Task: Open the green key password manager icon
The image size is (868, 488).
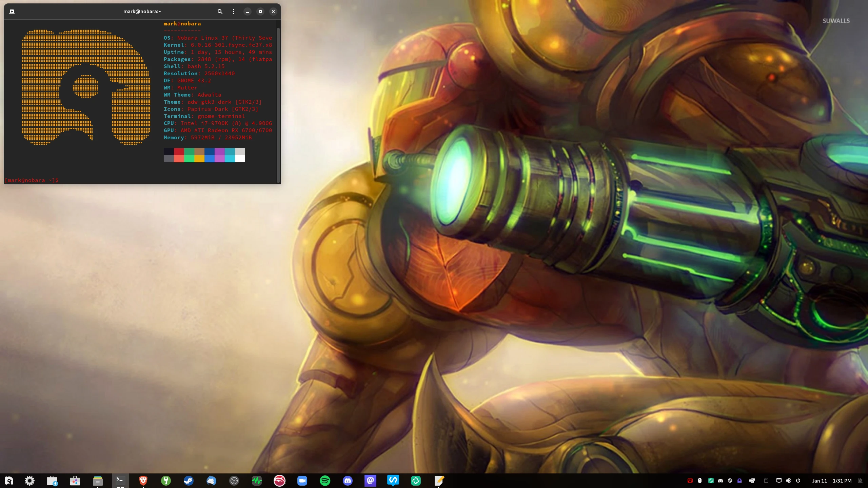Action: (166, 481)
